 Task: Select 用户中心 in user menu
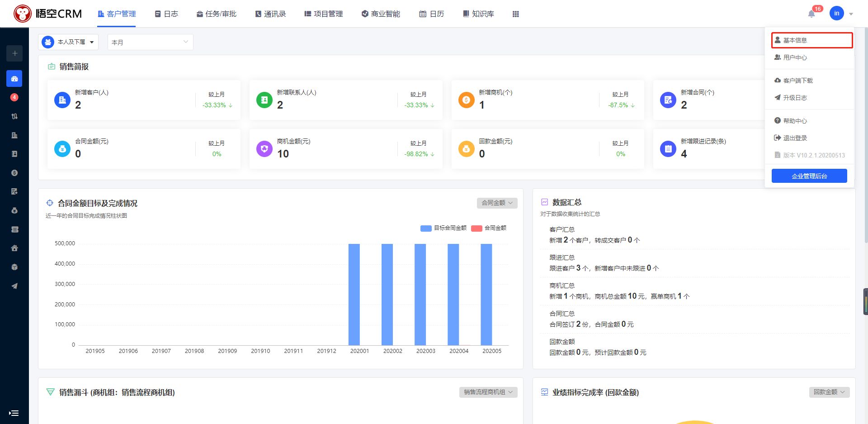[809, 57]
